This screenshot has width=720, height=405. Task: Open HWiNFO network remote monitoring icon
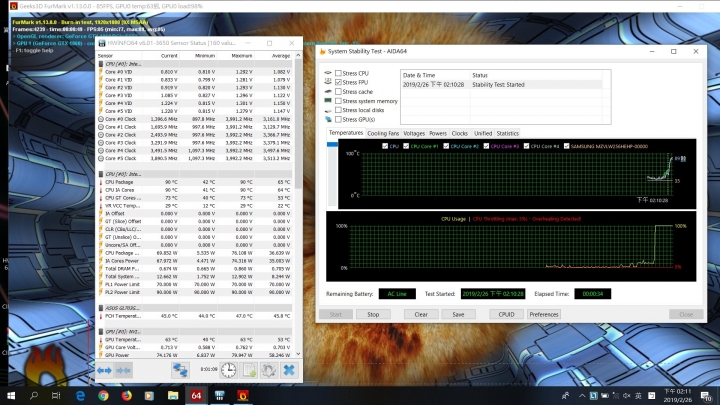(180, 370)
